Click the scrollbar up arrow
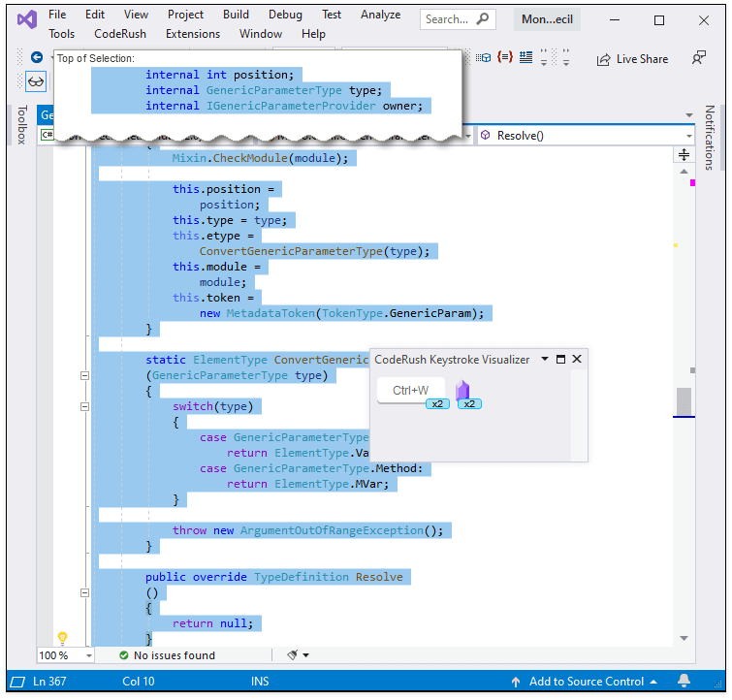 [x=684, y=172]
